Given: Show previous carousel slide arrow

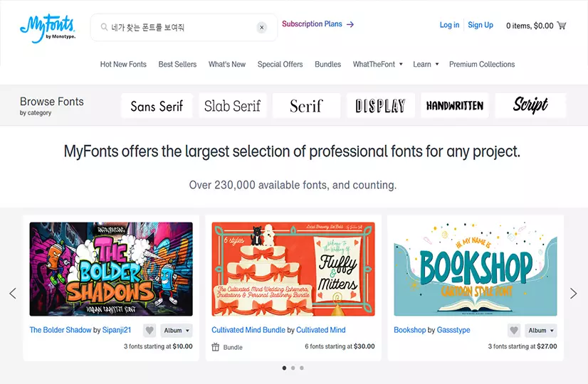Looking at the screenshot, I should click(x=13, y=294).
